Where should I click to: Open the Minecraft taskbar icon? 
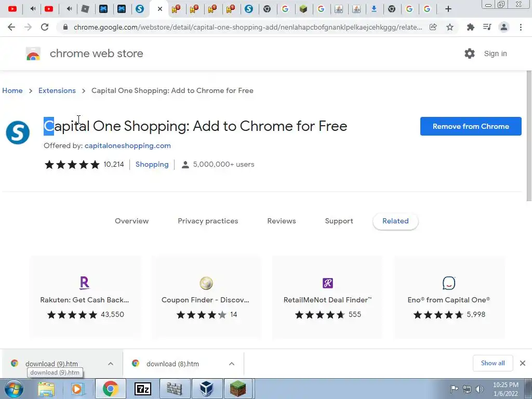coord(238,389)
